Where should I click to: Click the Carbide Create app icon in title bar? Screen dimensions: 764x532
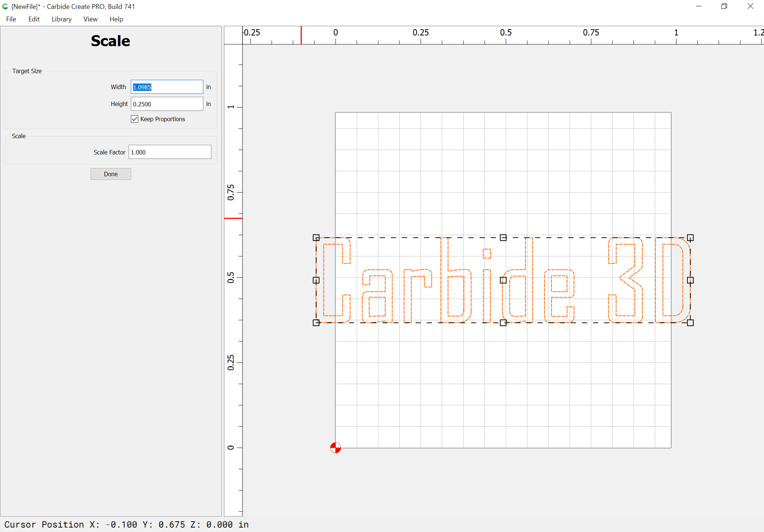coord(5,6)
